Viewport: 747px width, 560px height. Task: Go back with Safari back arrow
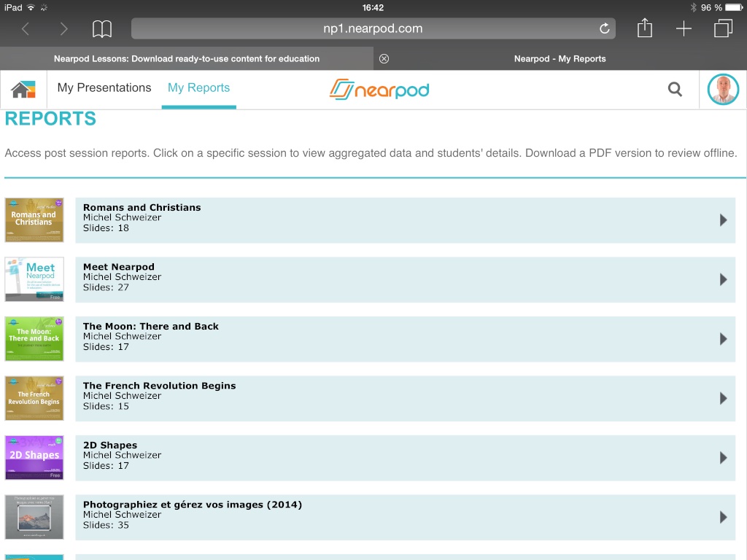point(26,29)
